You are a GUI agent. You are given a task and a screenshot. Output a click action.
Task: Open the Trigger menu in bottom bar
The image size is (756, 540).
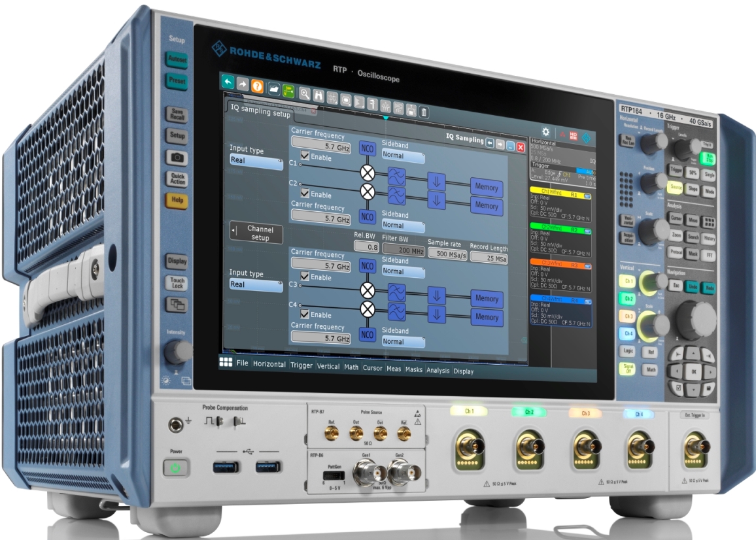point(301,365)
